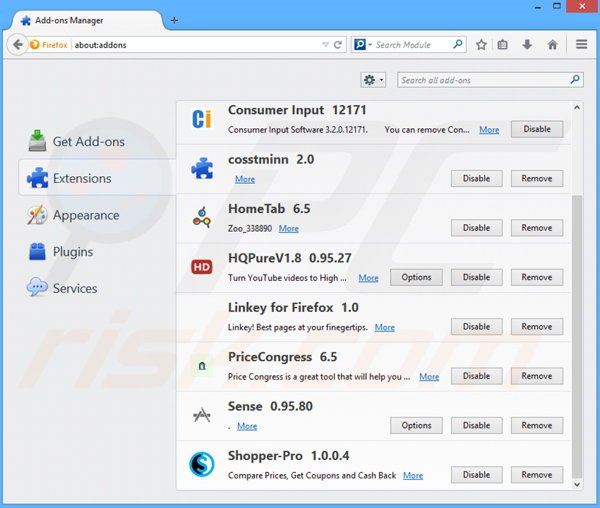Click More link for Linkey for Firefox

coord(385,327)
